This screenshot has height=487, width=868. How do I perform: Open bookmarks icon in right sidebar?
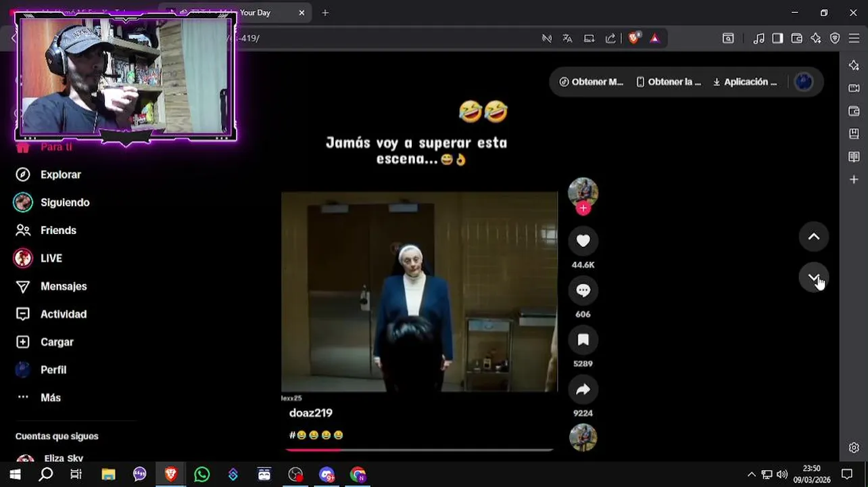[854, 134]
